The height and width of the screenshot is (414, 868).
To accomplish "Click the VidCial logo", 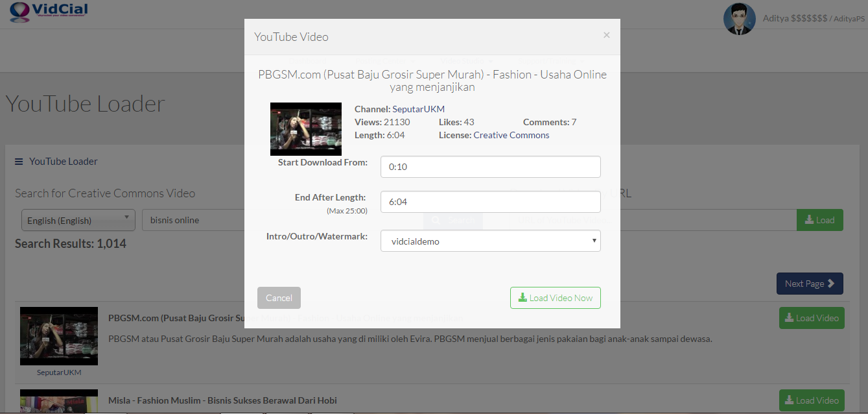I will [x=49, y=12].
